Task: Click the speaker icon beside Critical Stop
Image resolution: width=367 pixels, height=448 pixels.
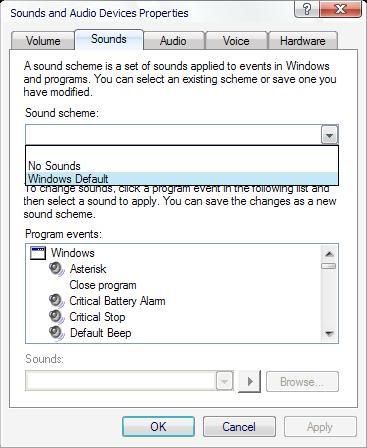Action: click(x=56, y=317)
